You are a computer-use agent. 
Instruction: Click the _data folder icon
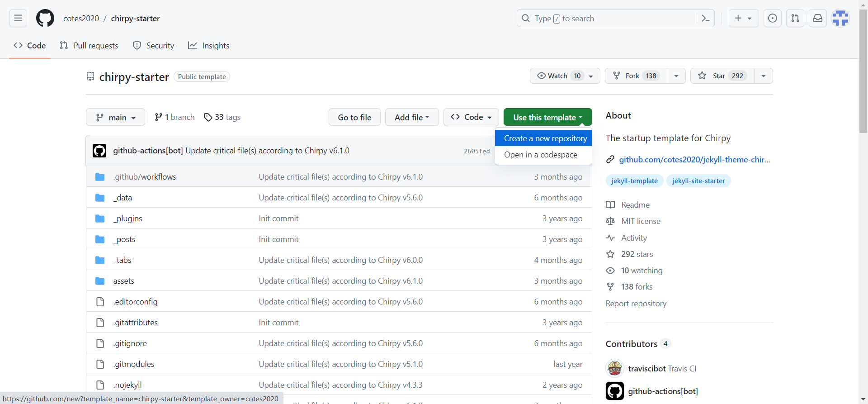click(x=100, y=198)
